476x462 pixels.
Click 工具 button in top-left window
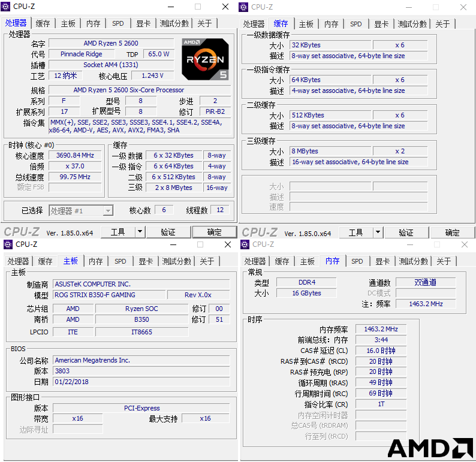tap(118, 232)
